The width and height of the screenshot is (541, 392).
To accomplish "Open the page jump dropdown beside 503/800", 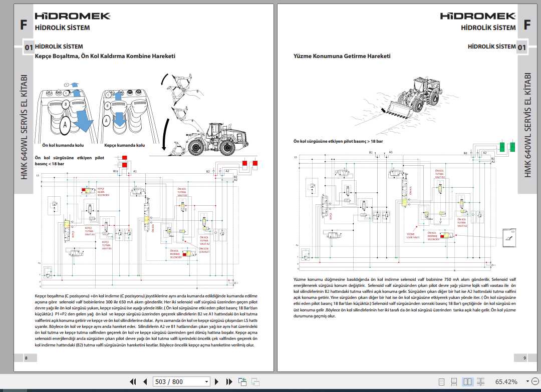I will tap(206, 381).
